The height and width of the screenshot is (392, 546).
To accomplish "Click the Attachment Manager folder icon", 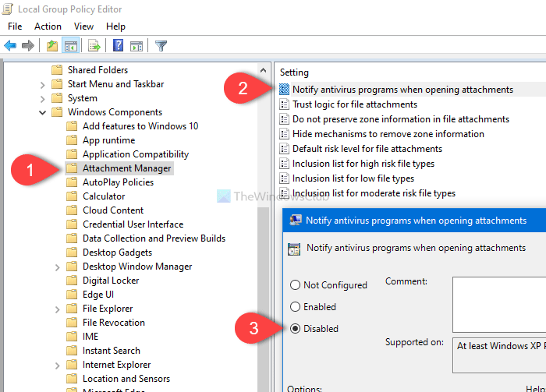I will (x=72, y=168).
